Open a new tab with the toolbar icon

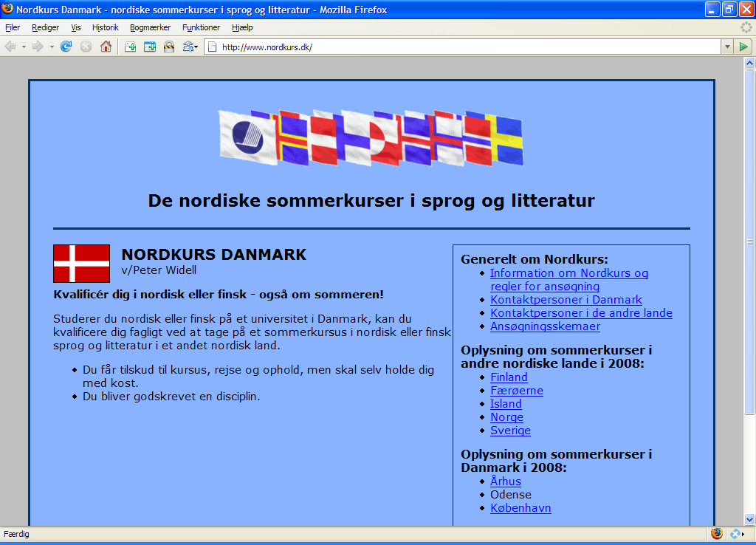coord(130,47)
